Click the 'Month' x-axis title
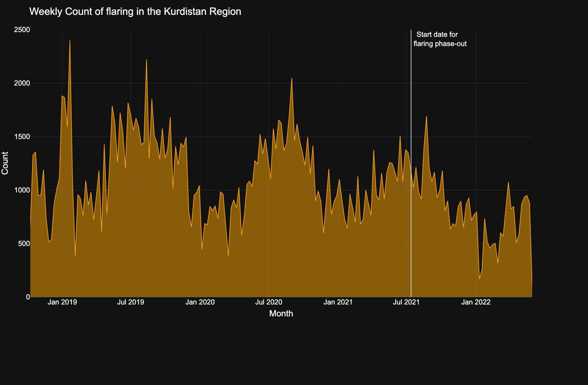 click(281, 313)
